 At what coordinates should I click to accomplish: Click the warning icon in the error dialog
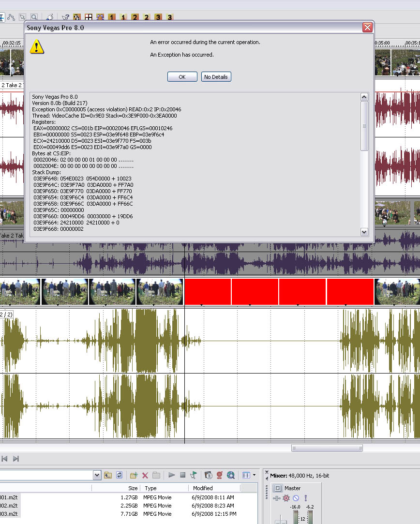tap(37, 47)
